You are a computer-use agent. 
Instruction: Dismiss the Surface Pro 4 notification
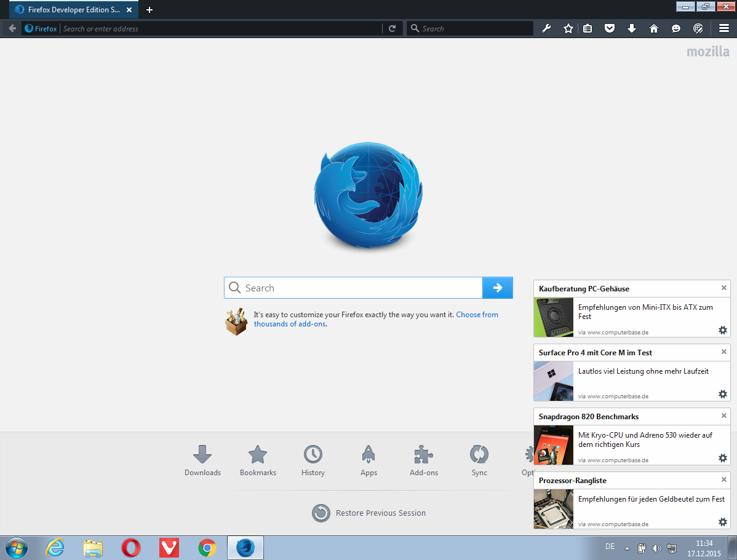coord(724,352)
